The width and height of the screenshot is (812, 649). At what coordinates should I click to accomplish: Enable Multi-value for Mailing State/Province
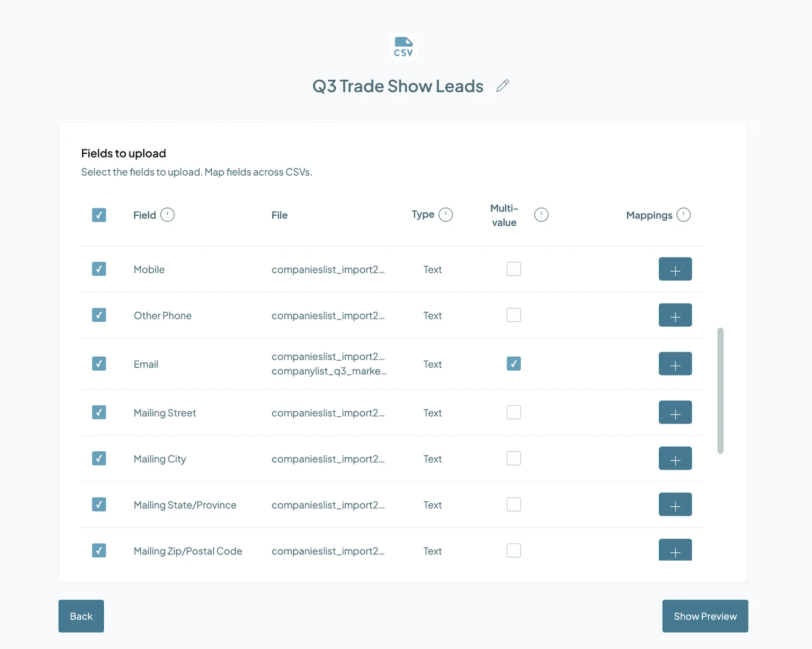tap(514, 505)
